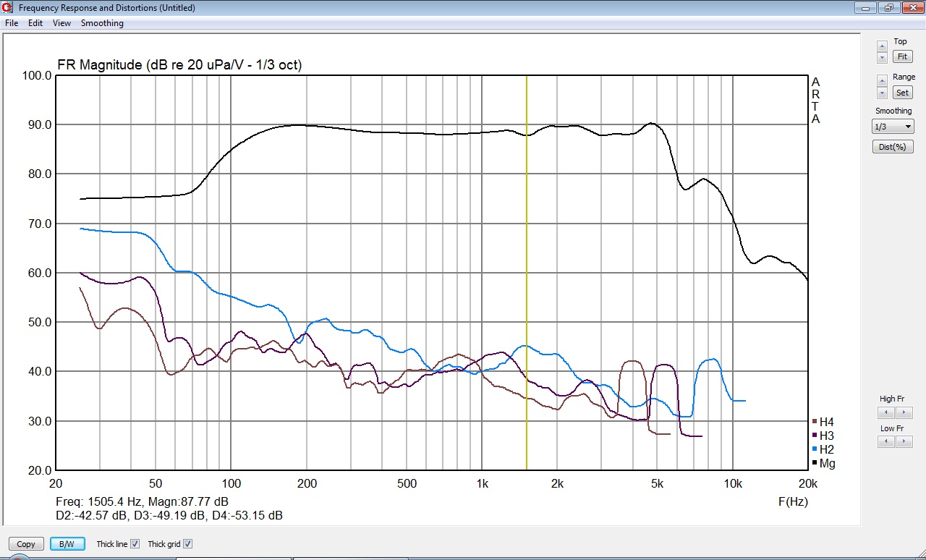The image size is (926, 560).
Task: Increase the Range with up arrow
Action: pyautogui.click(x=882, y=80)
